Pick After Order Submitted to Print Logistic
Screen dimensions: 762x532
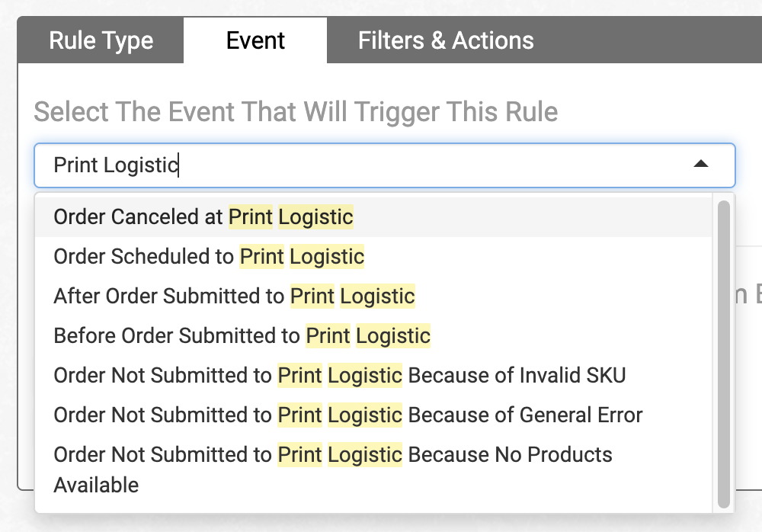tap(234, 296)
